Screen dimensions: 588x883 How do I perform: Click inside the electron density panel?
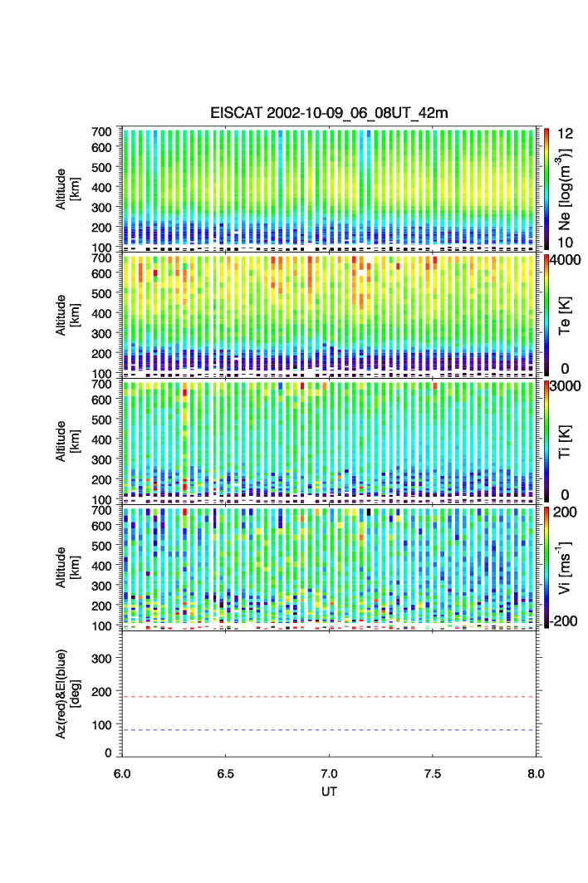(329, 188)
